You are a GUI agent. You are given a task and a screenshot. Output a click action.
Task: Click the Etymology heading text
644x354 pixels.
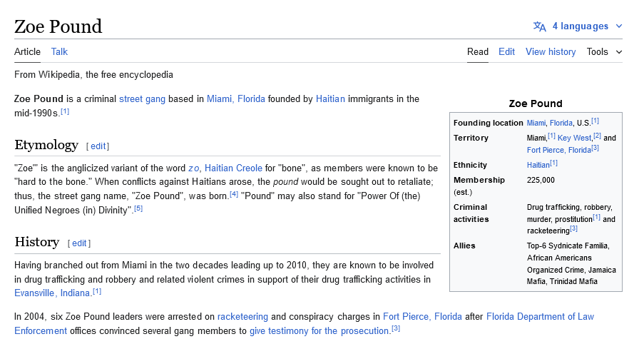(x=46, y=145)
